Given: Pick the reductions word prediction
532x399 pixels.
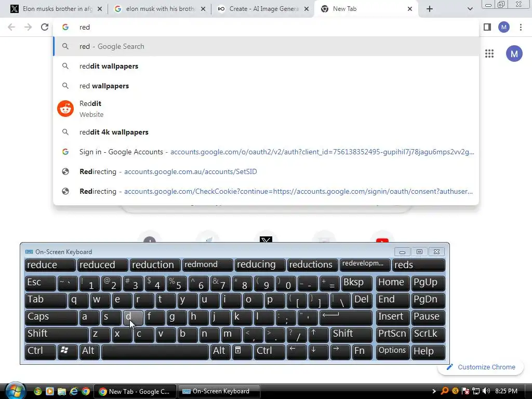Looking at the screenshot, I should point(312,265).
